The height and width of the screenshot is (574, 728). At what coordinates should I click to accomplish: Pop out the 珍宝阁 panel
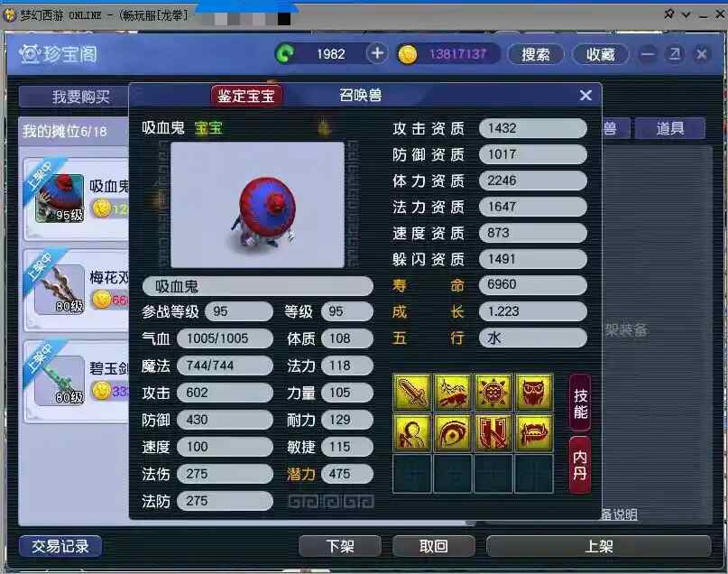coord(675,54)
